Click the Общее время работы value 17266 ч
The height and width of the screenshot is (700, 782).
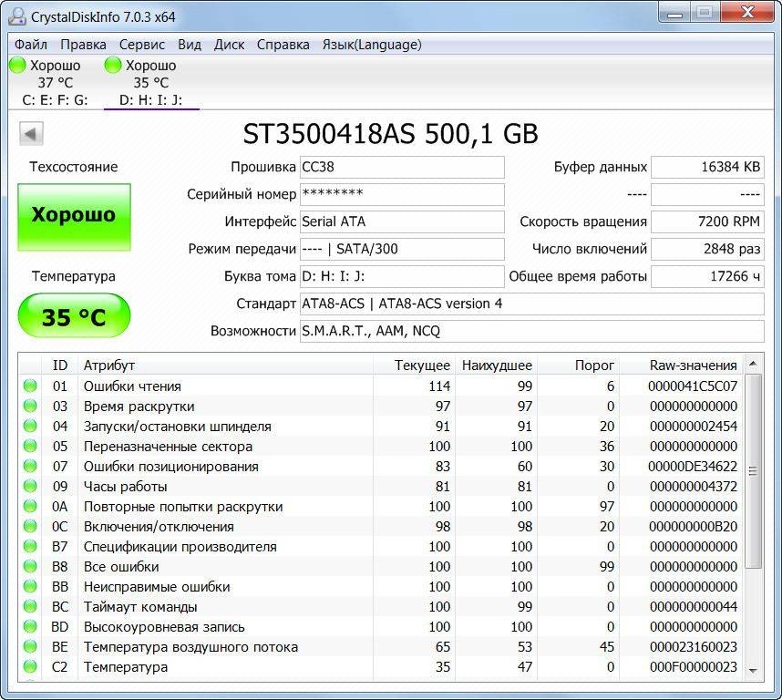point(707,276)
